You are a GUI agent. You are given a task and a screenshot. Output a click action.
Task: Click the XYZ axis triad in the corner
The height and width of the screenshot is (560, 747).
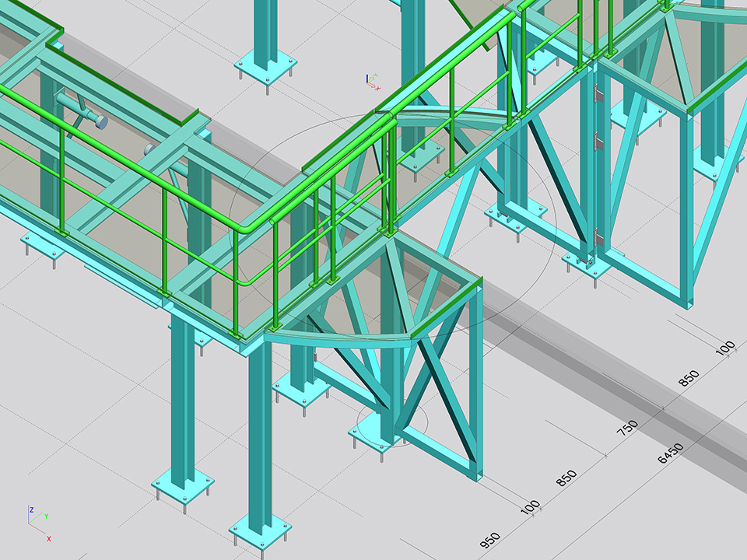39,523
